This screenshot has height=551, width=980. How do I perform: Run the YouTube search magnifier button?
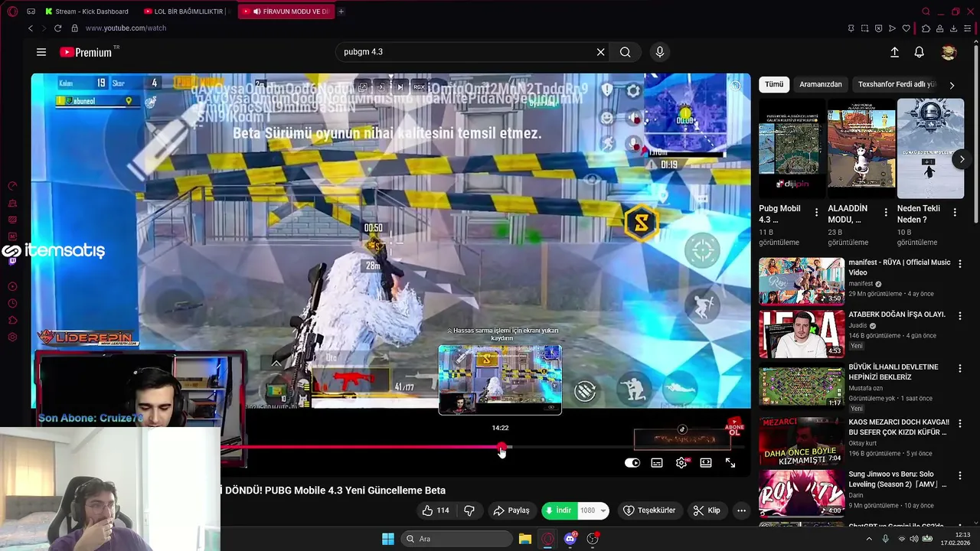[626, 52]
